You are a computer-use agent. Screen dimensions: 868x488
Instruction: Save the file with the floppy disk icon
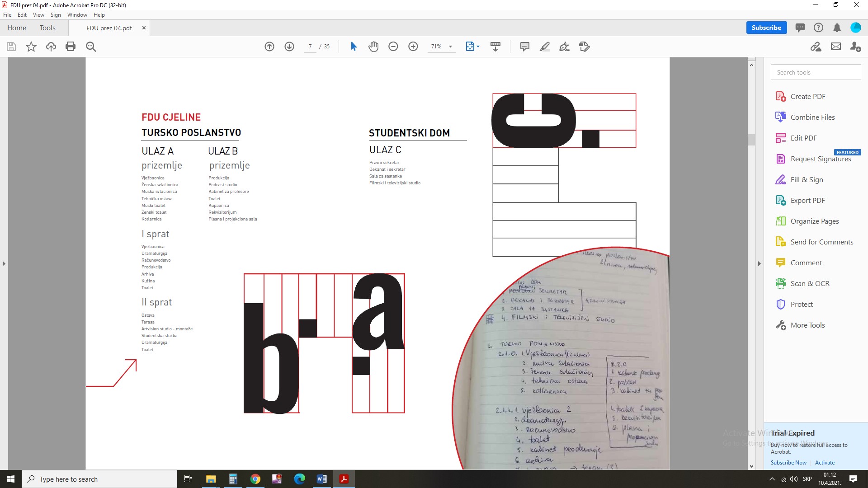[11, 47]
